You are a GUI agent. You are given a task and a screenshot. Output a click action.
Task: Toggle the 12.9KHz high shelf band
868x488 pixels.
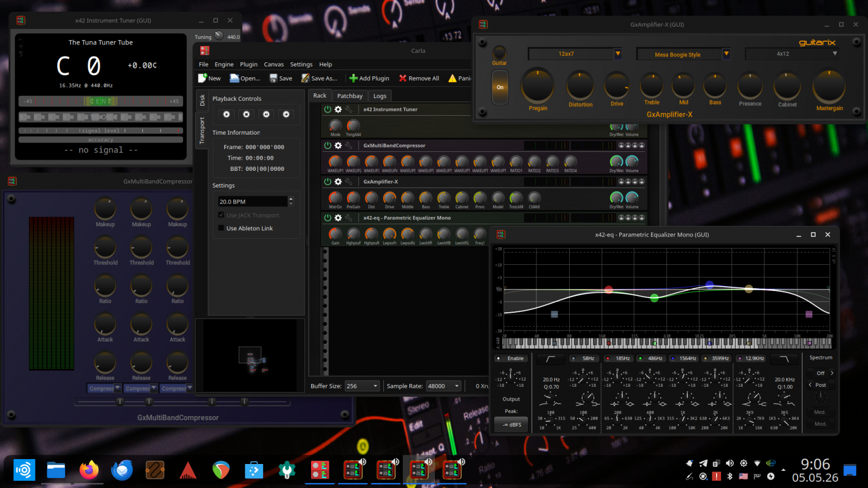point(751,358)
